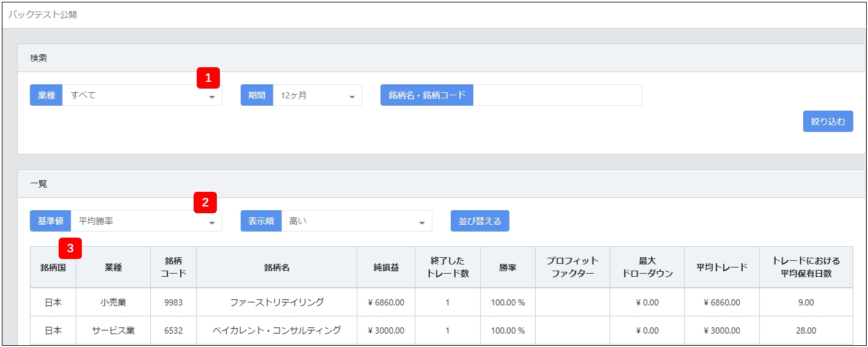Focus the 銘柄名・銘柄コード search field
The height and width of the screenshot is (347, 868).
point(557,95)
